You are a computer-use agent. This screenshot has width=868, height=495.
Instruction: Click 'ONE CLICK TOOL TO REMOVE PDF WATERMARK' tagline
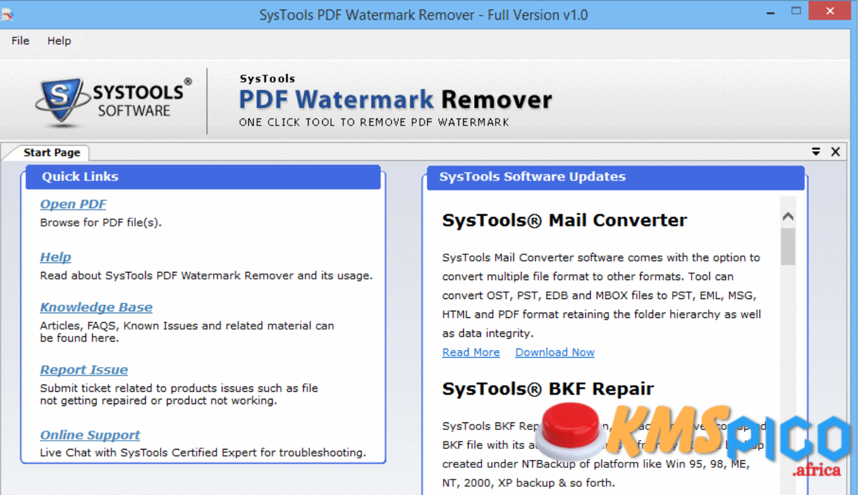(374, 123)
